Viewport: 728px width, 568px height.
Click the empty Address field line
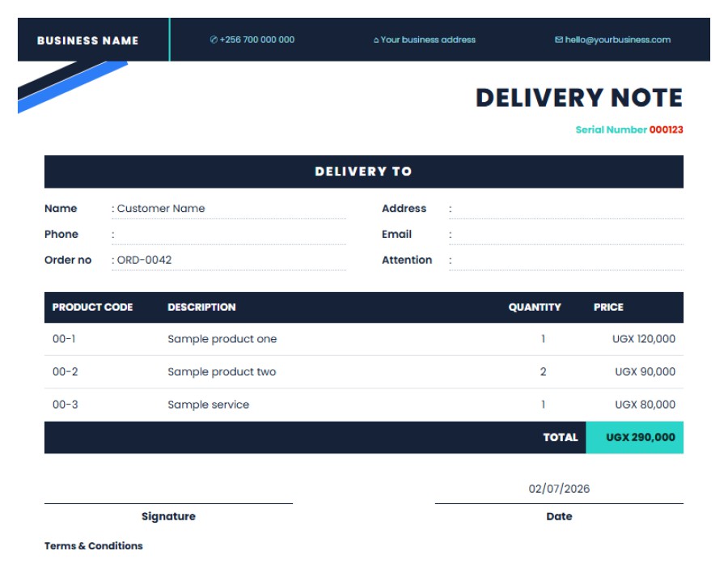point(566,209)
